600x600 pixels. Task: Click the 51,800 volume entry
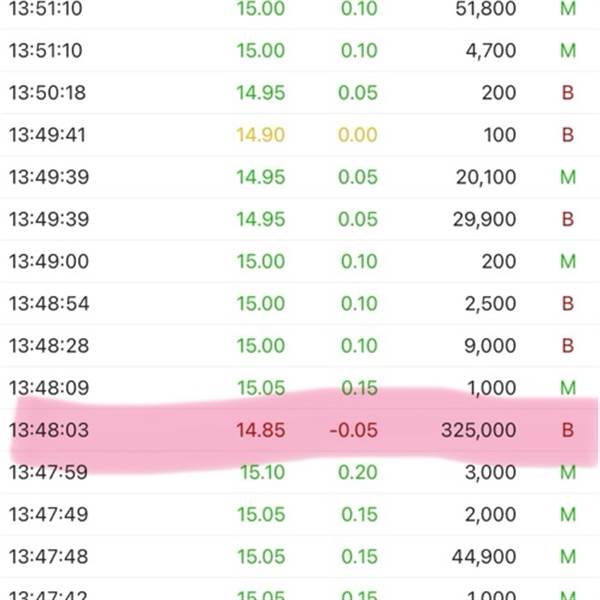[484, 9]
